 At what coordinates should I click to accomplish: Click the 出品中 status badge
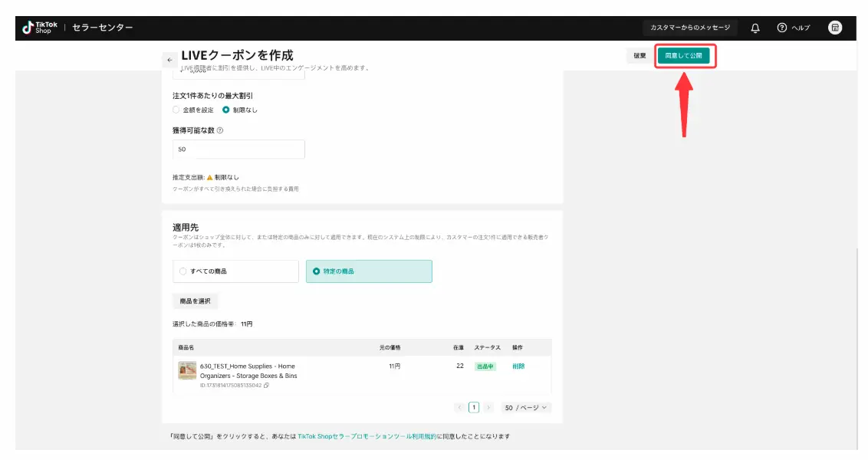pyautogui.click(x=485, y=366)
